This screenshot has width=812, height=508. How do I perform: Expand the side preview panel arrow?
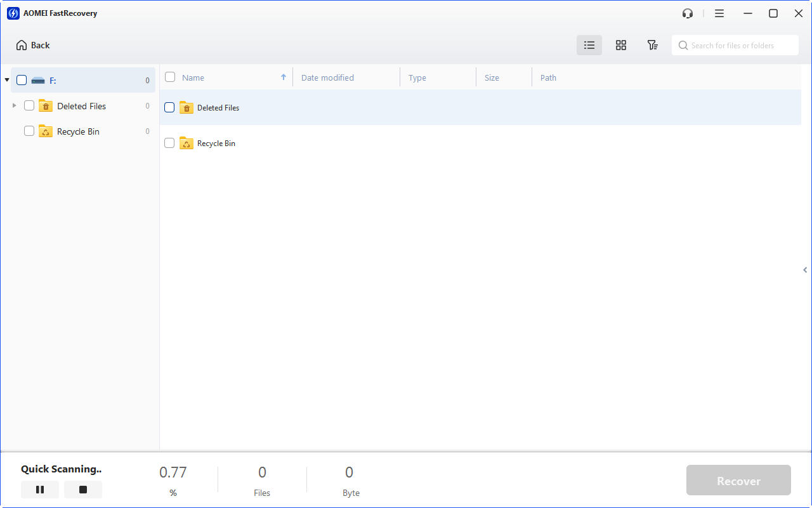pyautogui.click(x=806, y=270)
